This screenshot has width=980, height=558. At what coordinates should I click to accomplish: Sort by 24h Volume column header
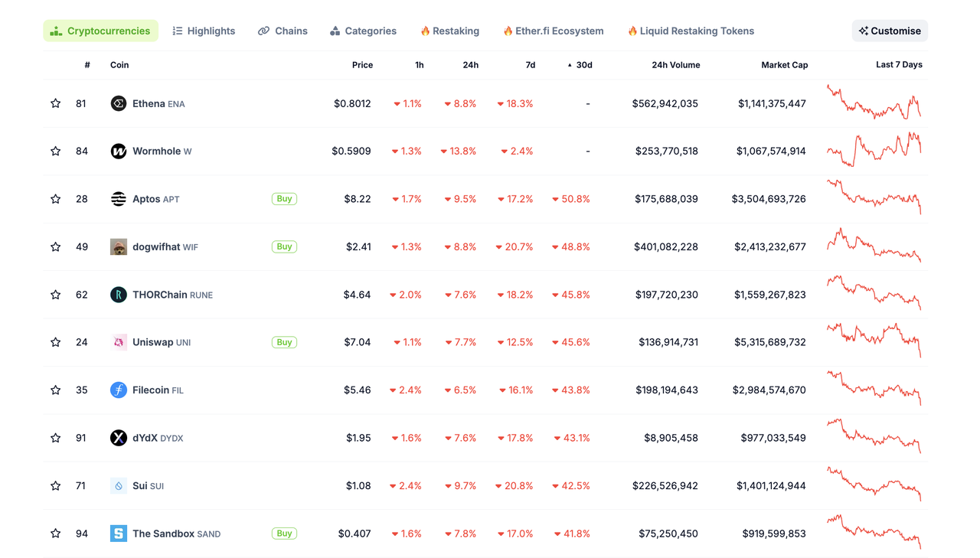click(x=675, y=65)
